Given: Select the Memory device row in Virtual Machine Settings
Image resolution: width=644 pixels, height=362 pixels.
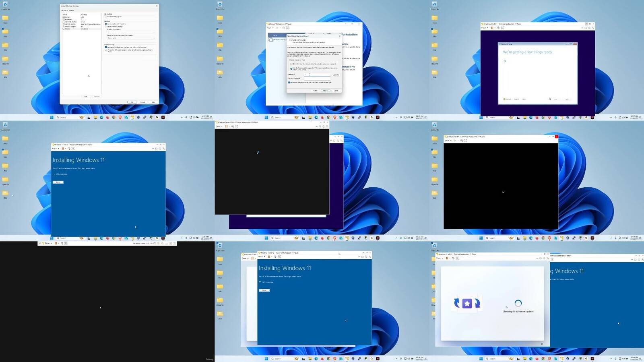Looking at the screenshot, I should click(x=82, y=17).
